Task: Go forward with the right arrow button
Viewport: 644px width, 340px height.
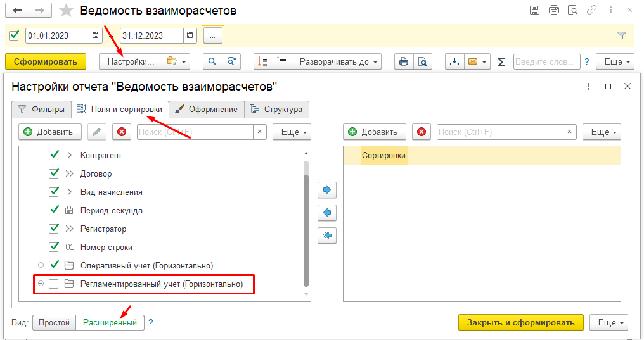Action: click(40, 11)
